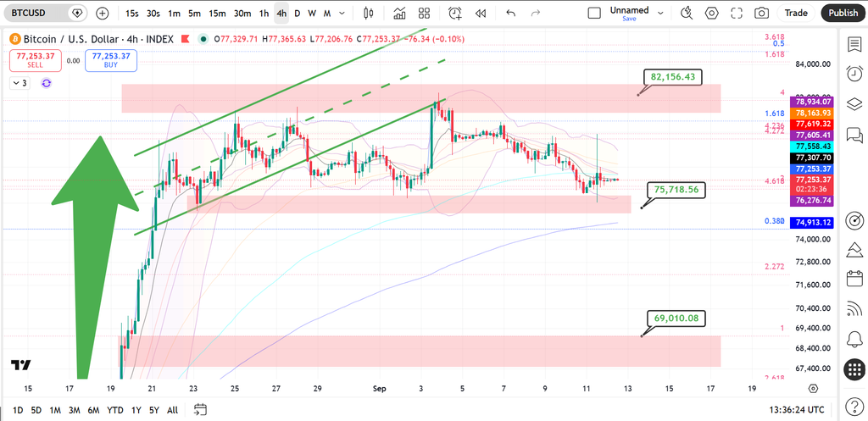Open the screener radar sidebar icon
This screenshot has height=421, width=868.
(x=854, y=221)
